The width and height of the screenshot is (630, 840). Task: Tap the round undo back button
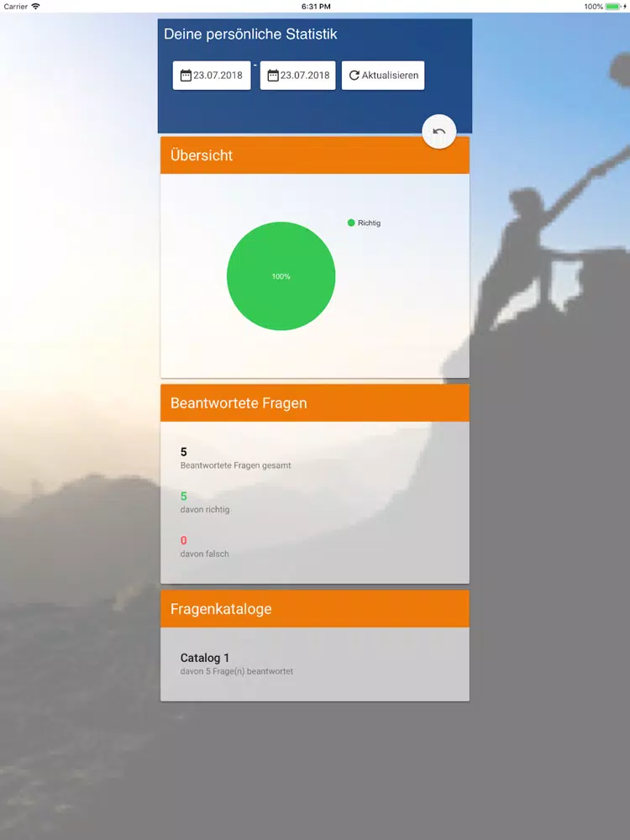click(x=438, y=132)
